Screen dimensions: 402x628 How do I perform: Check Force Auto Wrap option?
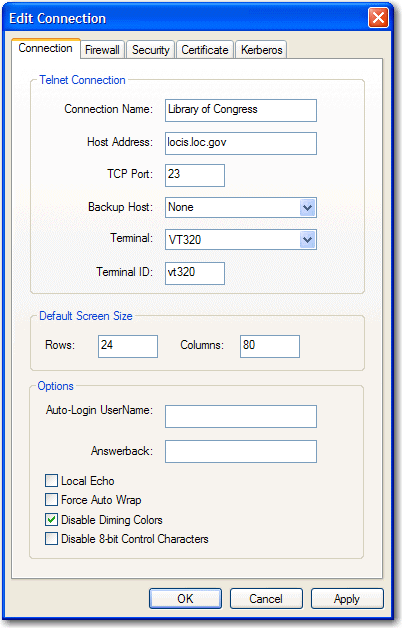[x=51, y=499]
